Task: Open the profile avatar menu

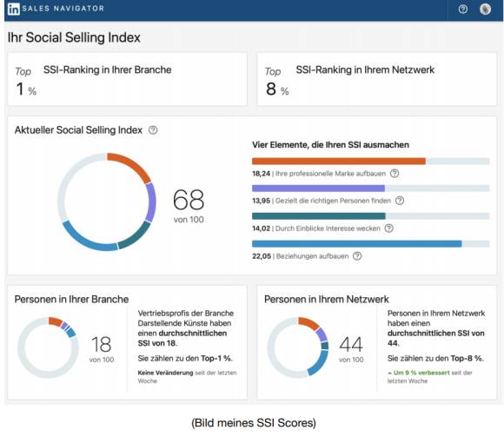Action: coord(486,9)
